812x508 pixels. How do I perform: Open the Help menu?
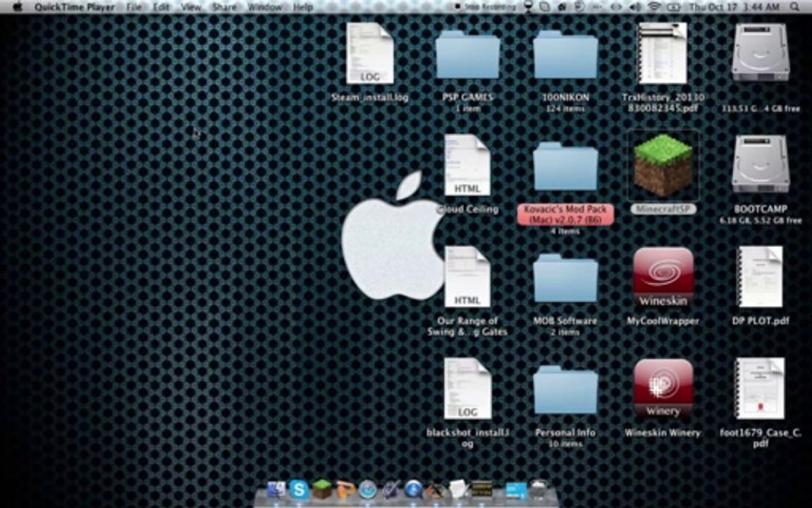tap(303, 7)
